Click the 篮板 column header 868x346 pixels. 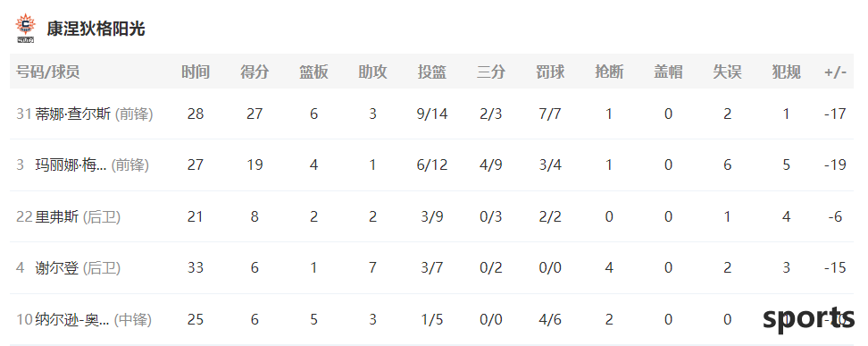coord(313,72)
